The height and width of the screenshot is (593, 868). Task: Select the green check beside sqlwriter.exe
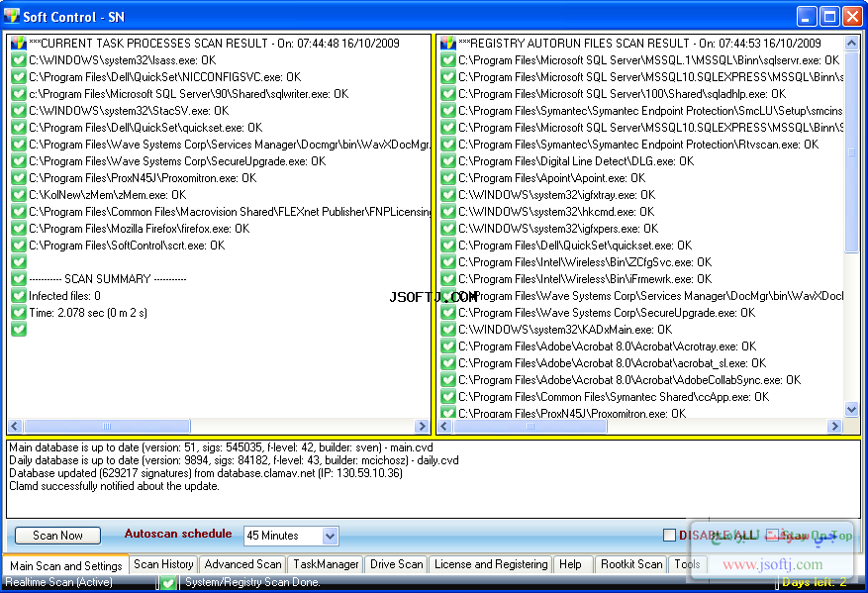(18, 94)
